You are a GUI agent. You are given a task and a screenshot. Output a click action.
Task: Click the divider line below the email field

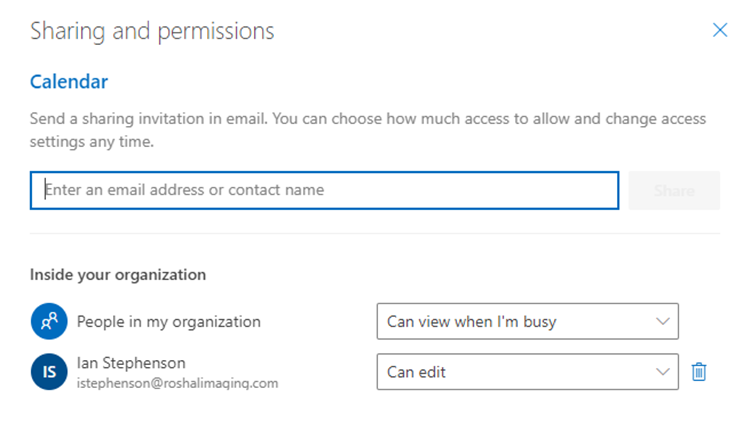tap(374, 234)
